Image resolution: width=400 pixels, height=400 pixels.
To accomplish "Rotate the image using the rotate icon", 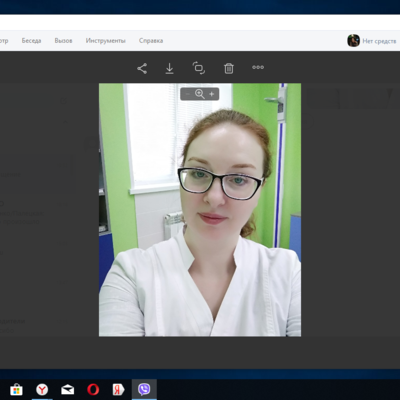I will coord(199,68).
